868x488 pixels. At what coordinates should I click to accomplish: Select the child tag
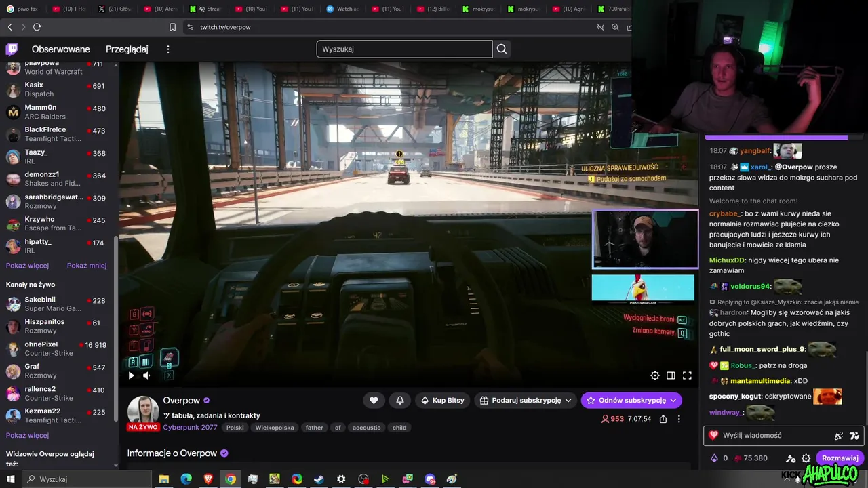pos(399,428)
